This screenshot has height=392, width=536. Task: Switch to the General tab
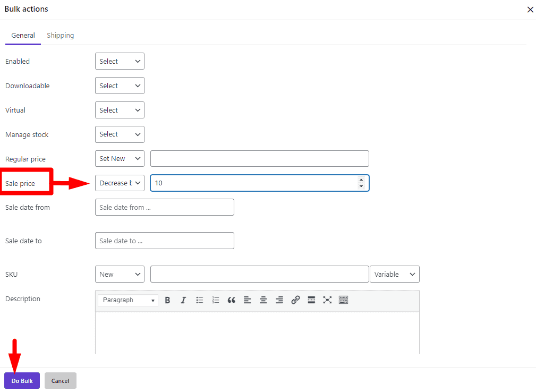click(23, 35)
